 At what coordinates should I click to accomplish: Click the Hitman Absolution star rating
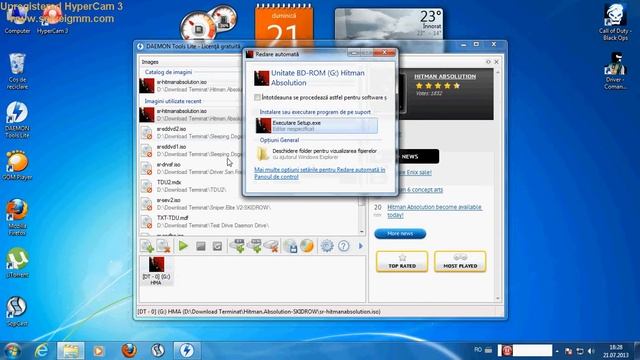(x=438, y=86)
